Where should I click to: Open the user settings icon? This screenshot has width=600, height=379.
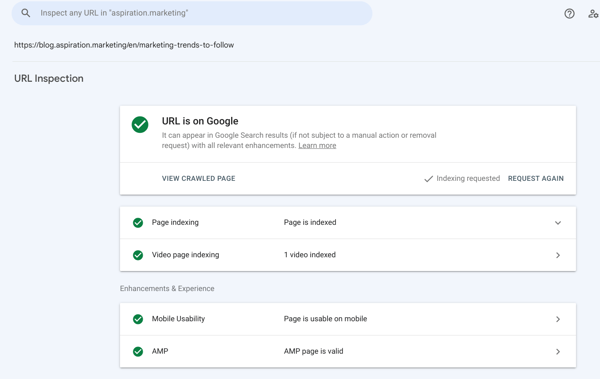click(593, 14)
